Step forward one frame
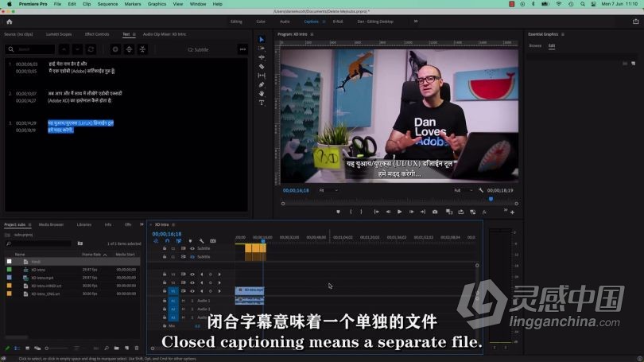This screenshot has width=644, height=362. (x=411, y=212)
